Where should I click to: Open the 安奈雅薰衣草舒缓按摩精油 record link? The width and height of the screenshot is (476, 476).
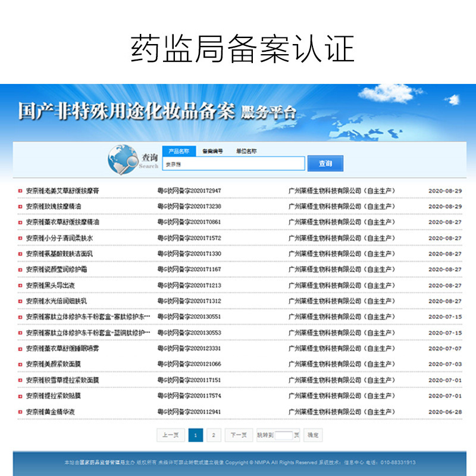pos(62,223)
